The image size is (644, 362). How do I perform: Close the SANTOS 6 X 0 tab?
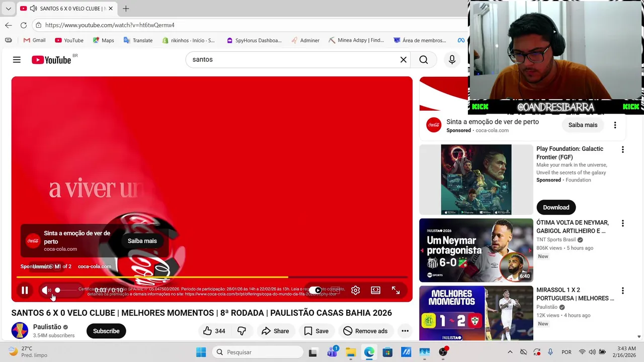click(x=111, y=9)
